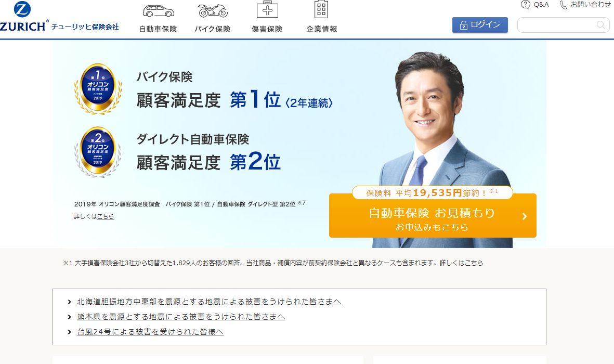
Task: Click chevron beside Hokkaido earthquake notice
Action: [69, 302]
